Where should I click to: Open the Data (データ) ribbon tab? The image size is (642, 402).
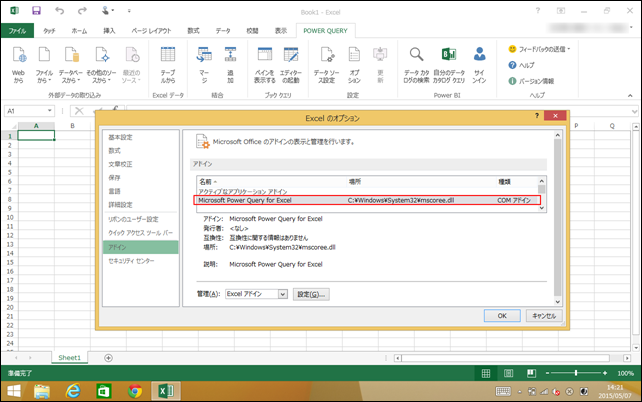223,31
